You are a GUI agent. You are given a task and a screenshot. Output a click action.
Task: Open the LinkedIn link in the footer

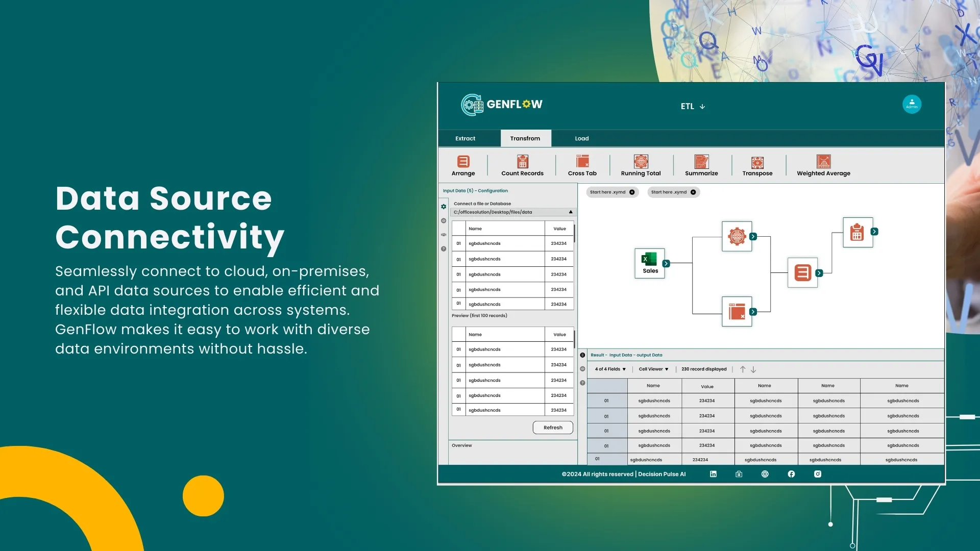click(713, 474)
